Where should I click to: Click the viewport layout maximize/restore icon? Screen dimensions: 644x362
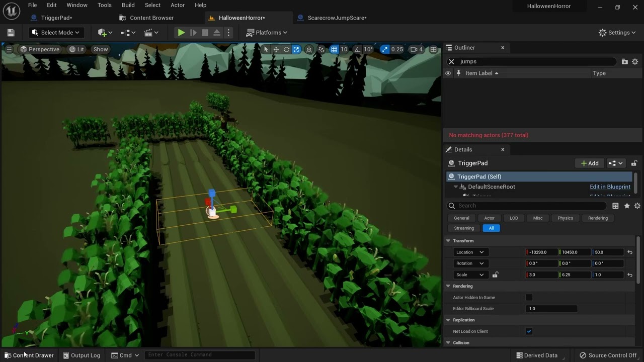[x=433, y=49]
